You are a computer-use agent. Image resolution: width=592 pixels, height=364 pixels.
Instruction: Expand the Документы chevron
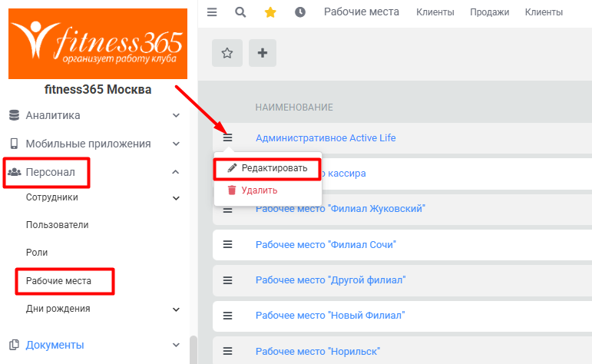pos(176,345)
